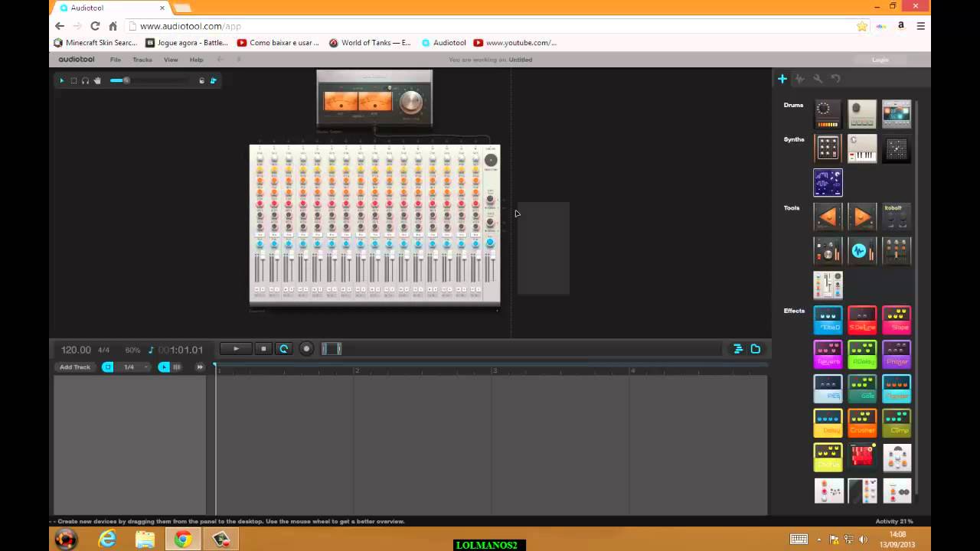This screenshot has height=551, width=980.
Task: Select the orange Crusher effect pedal
Action: [862, 423]
